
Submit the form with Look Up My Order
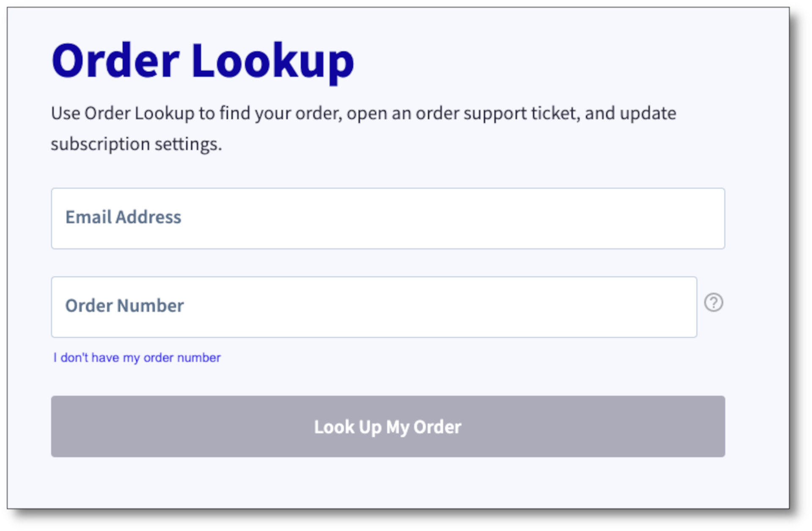[388, 427]
